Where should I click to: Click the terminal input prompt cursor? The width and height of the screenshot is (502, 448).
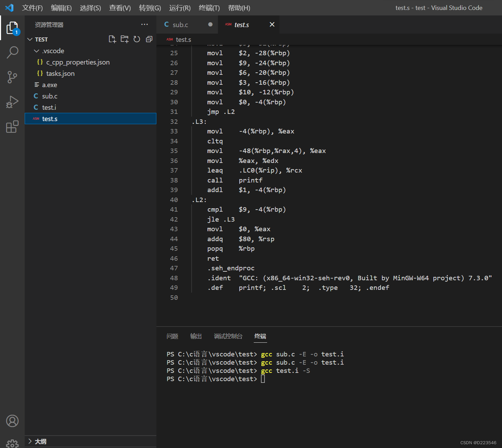pyautogui.click(x=263, y=379)
